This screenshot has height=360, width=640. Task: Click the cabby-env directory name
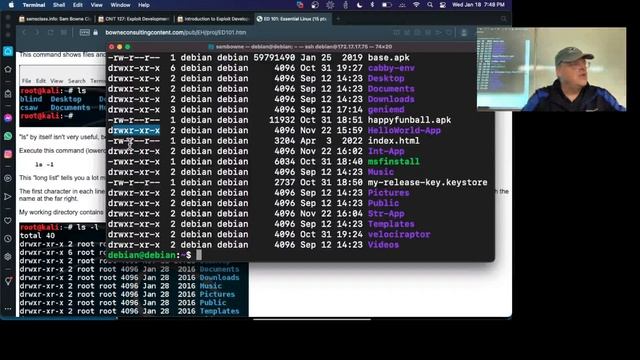[391, 68]
